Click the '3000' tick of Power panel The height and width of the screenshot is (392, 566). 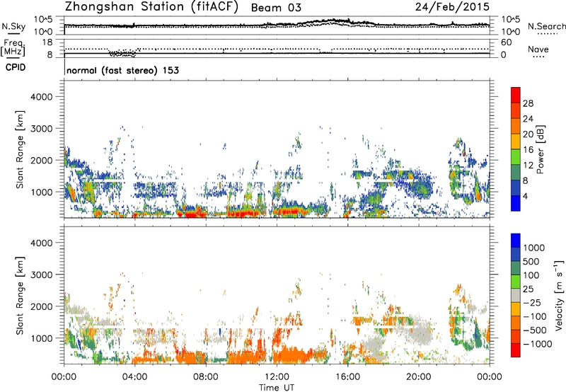pyautogui.click(x=41, y=129)
